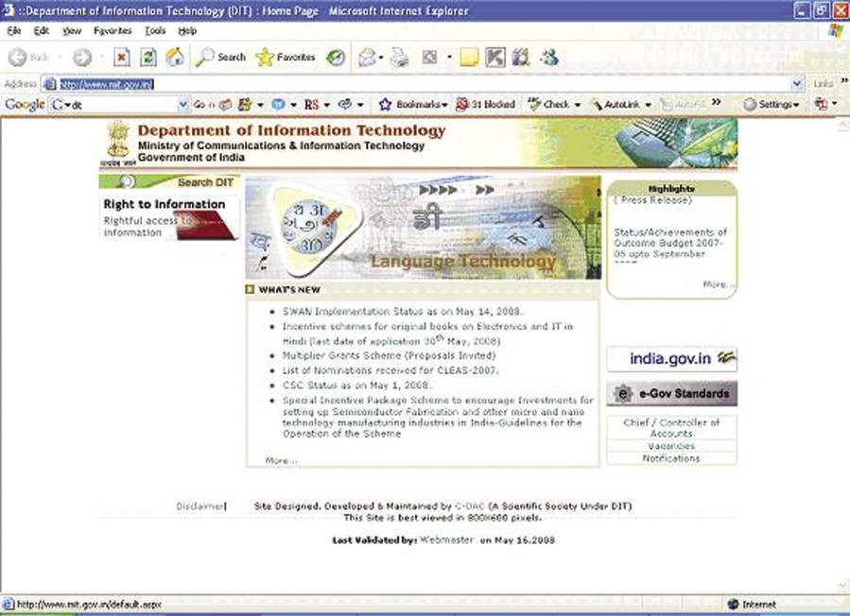Image resolution: width=850 pixels, height=616 pixels.
Task: Click the Research book icon in toolbar
Action: coord(521,58)
